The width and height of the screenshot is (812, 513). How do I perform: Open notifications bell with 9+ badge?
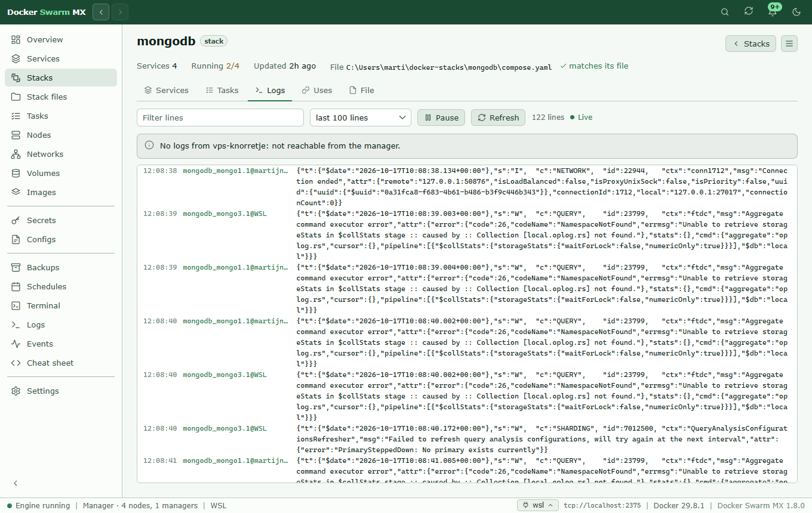[773, 12]
